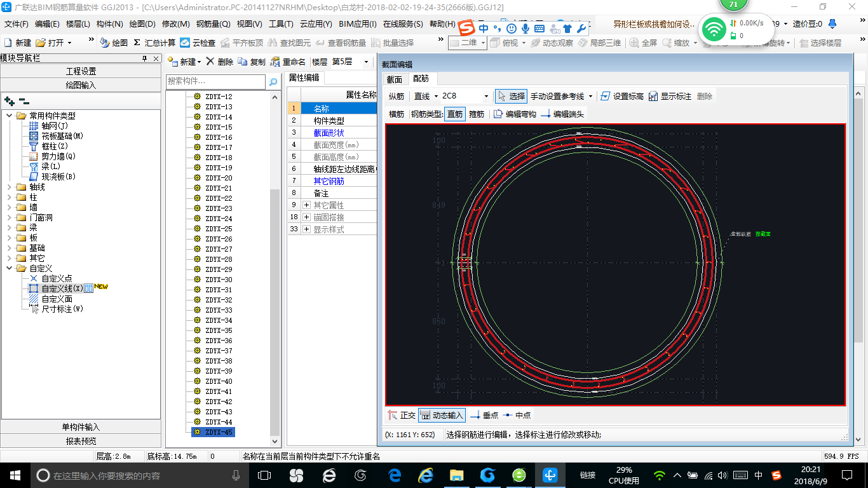
Task: Open Internet Explorer from the taskbar
Action: click(x=426, y=475)
